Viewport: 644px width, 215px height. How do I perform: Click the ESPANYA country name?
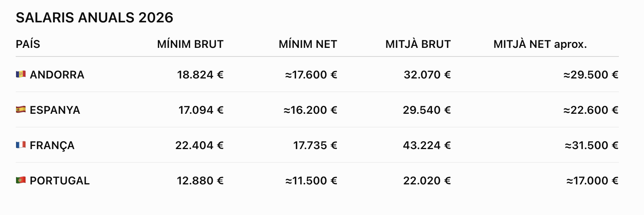[55, 110]
